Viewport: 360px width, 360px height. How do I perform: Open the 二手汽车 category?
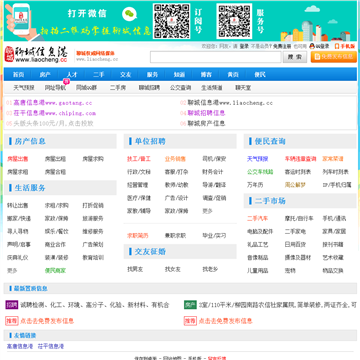click(258, 219)
